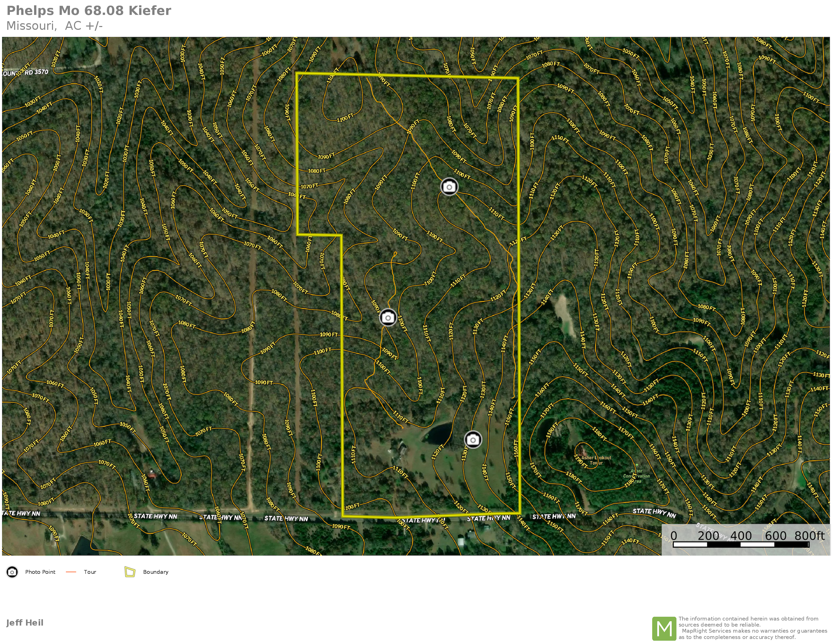833x644 pixels.
Task: Click the photo point nearest the northern boundary
Action: [x=449, y=186]
